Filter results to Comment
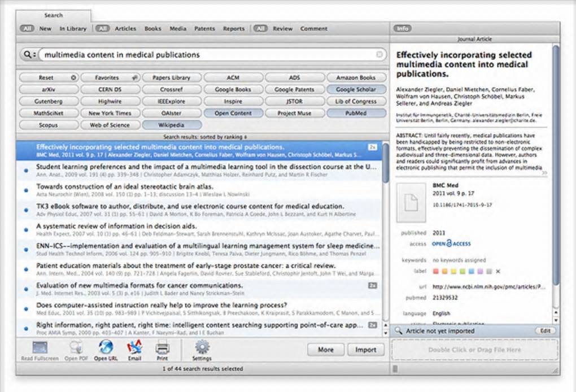Viewport: 576px width, 392px height. tap(313, 29)
